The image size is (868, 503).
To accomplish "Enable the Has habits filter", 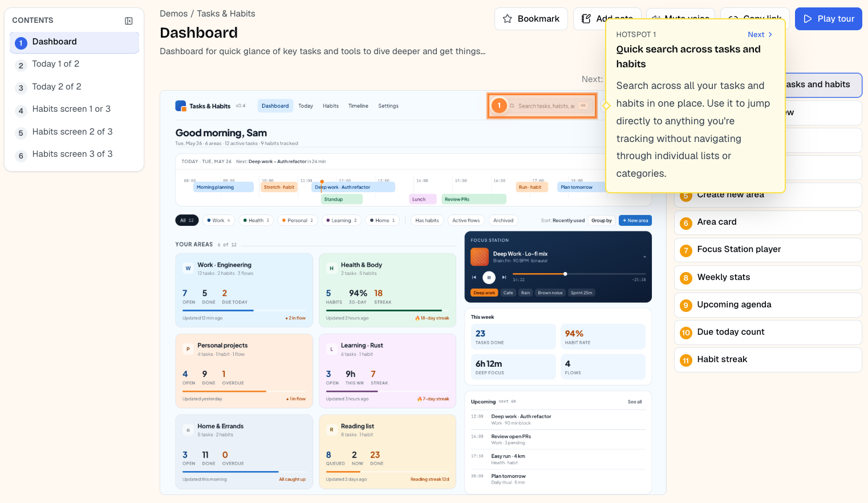I will (x=427, y=220).
